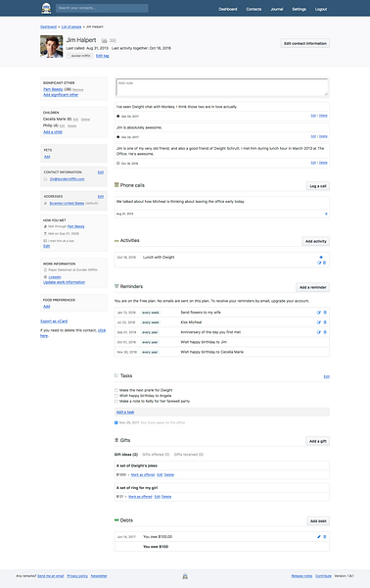Screen dimensions: 370x588
Task: Click the 'Add debt' button
Action: (318, 521)
